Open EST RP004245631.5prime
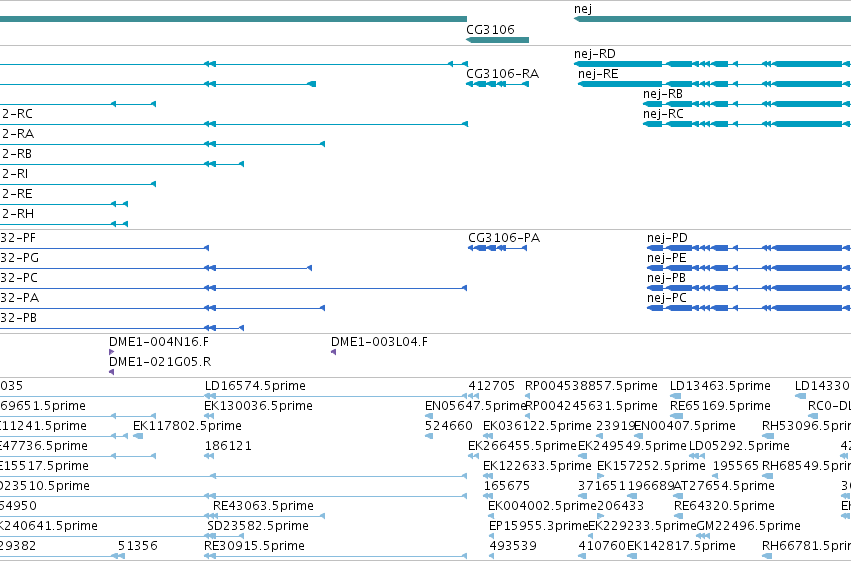Screen dimensions: 851x561 click(x=591, y=406)
